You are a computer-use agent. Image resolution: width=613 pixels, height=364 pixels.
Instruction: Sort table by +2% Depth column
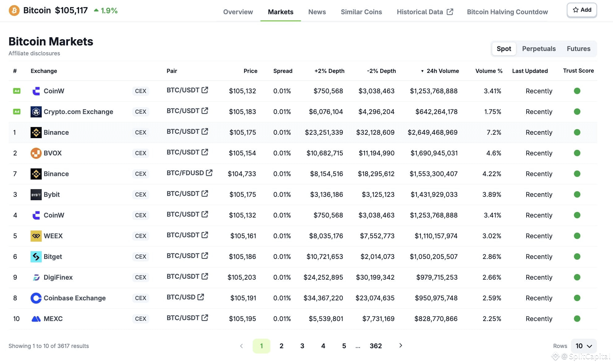(329, 71)
